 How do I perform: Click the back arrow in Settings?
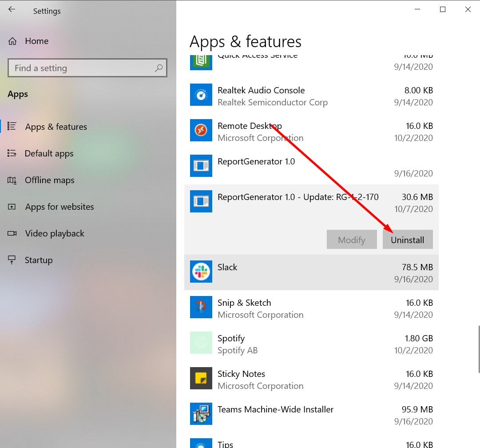pos(12,9)
